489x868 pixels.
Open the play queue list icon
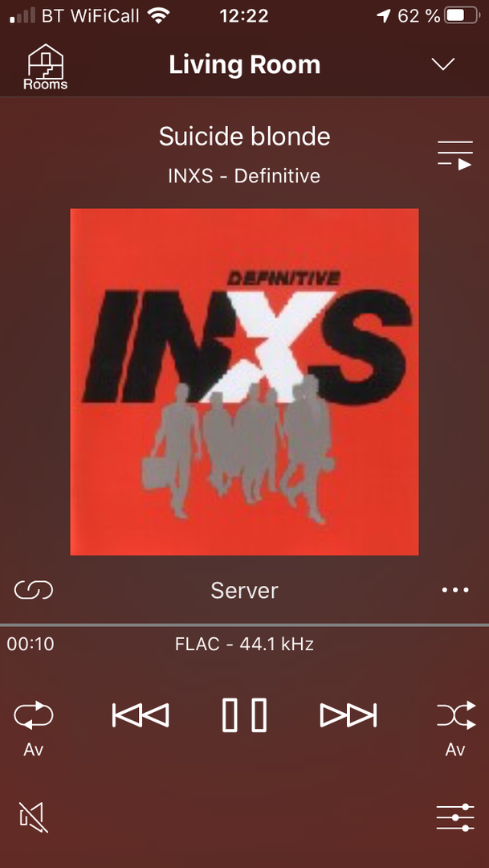(455, 155)
